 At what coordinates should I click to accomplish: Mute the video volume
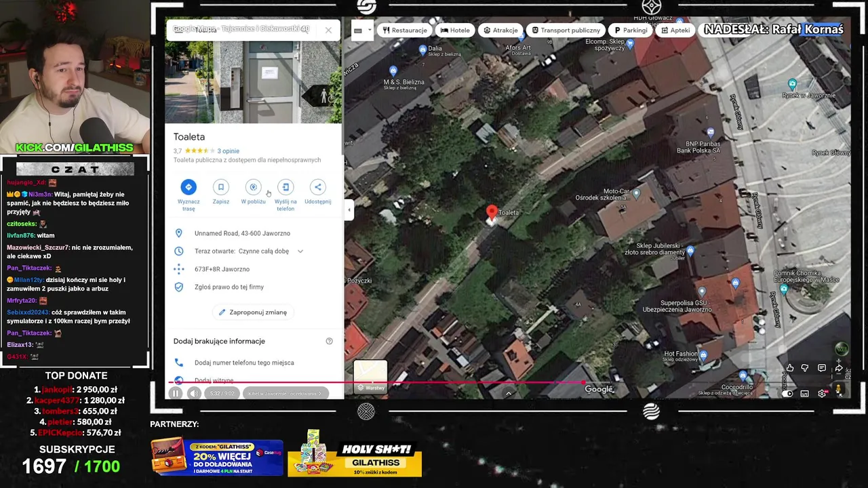point(195,393)
